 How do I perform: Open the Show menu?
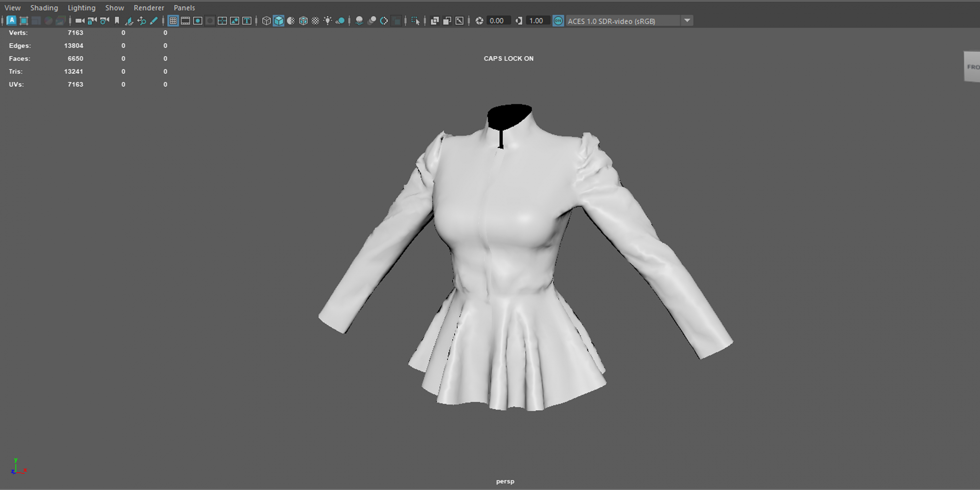click(115, 8)
